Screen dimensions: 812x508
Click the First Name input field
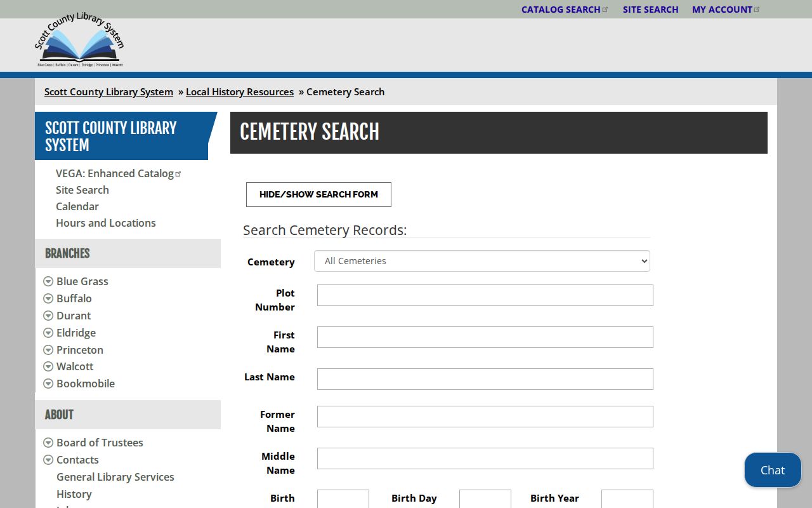coord(485,337)
